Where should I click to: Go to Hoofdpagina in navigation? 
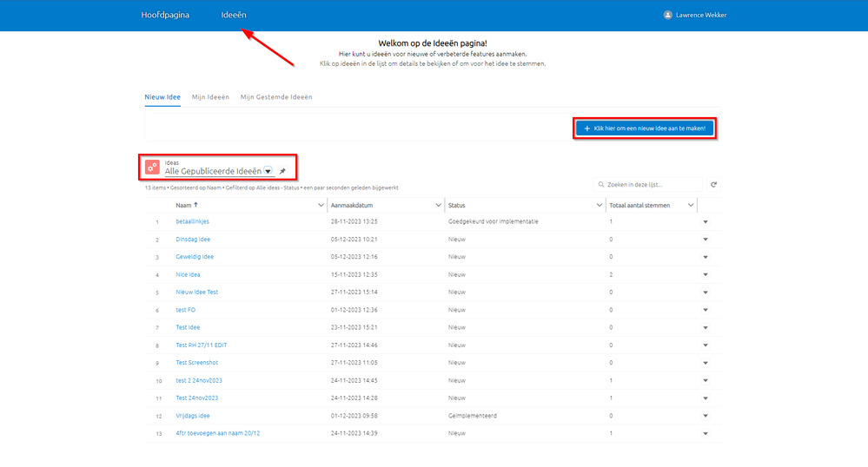click(165, 15)
